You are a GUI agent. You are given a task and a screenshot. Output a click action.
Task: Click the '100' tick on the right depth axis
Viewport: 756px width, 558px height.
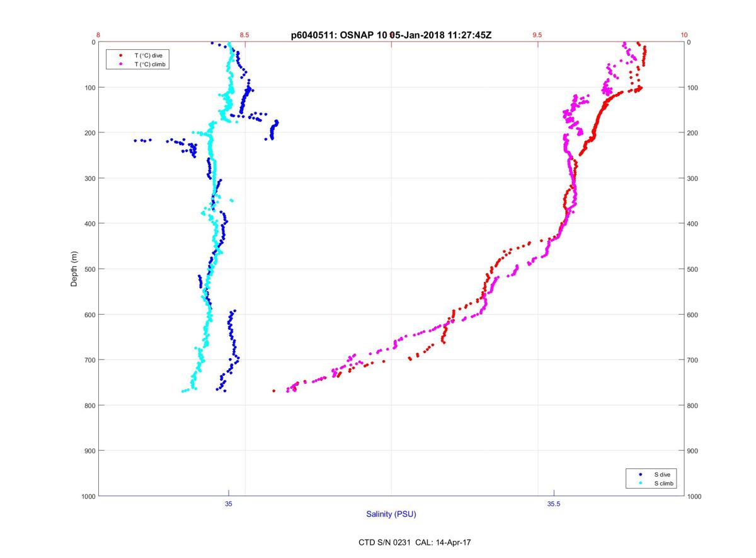[693, 88]
